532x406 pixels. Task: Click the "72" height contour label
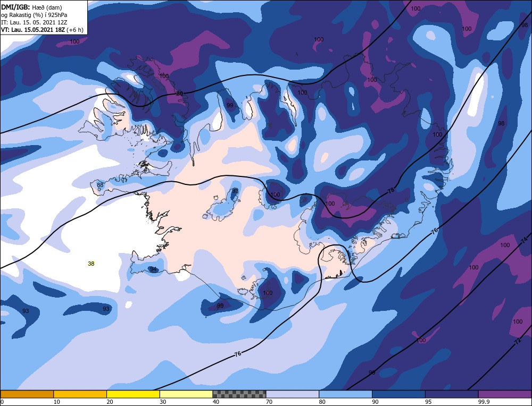click(518, 341)
